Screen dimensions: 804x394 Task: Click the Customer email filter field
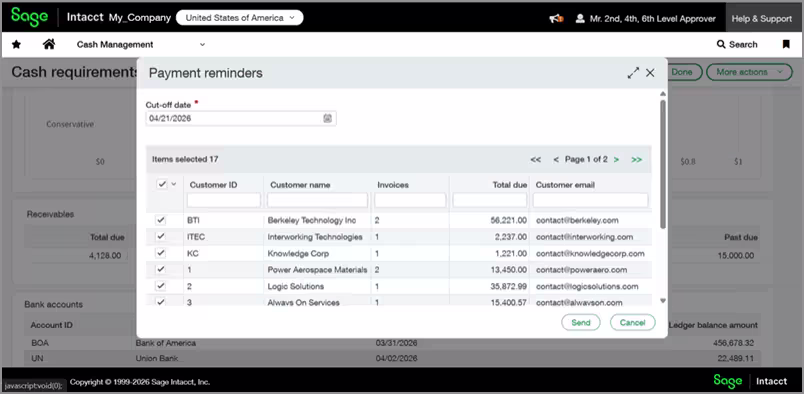(590, 200)
